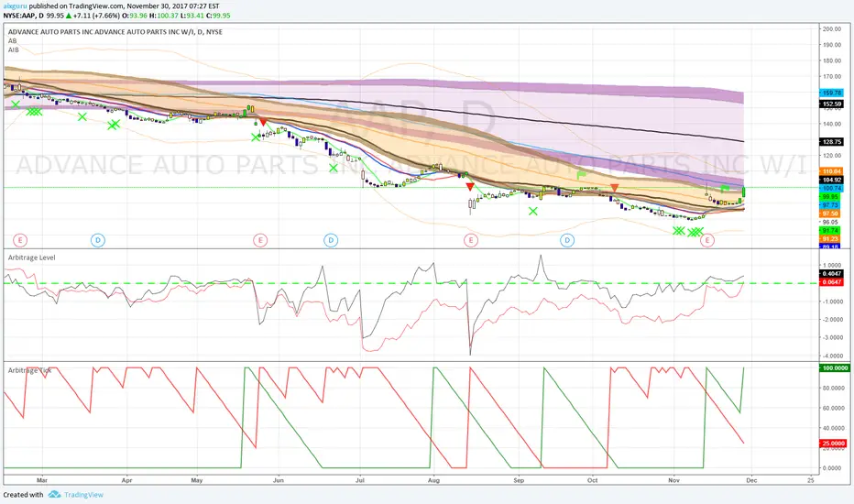Screen dimensions: 854x504
Task: Select the 99.95 green last-price label
Action: (831, 197)
